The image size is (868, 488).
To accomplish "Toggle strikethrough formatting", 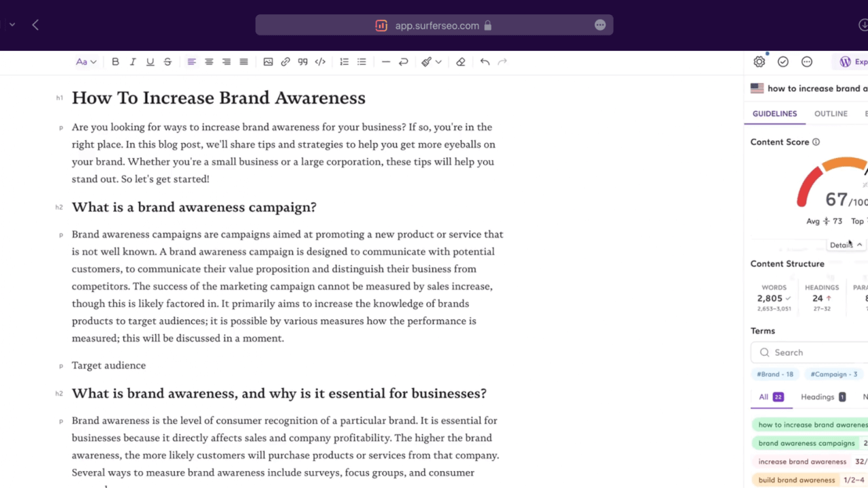I will (x=167, y=62).
